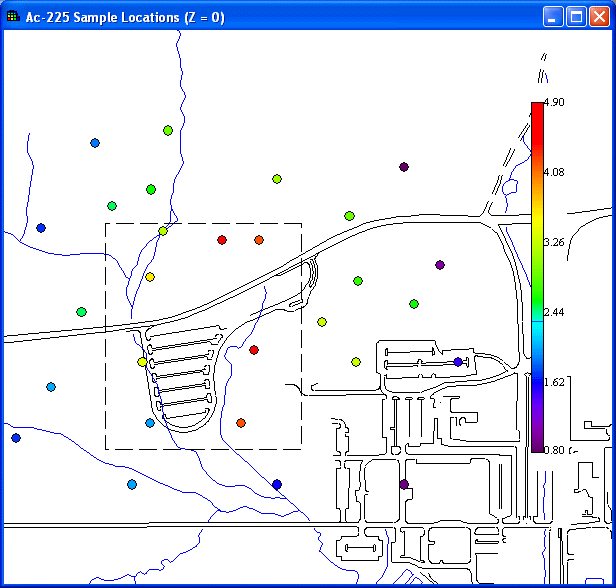Pick the red point in the dashed box center
Screen dimensions: 616x588
(254, 350)
